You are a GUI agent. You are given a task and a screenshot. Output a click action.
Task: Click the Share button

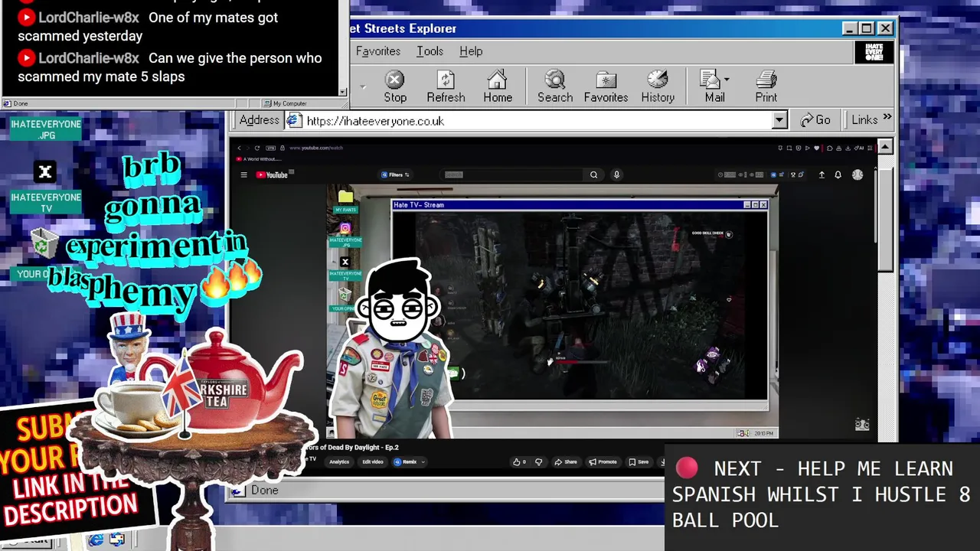(x=566, y=461)
